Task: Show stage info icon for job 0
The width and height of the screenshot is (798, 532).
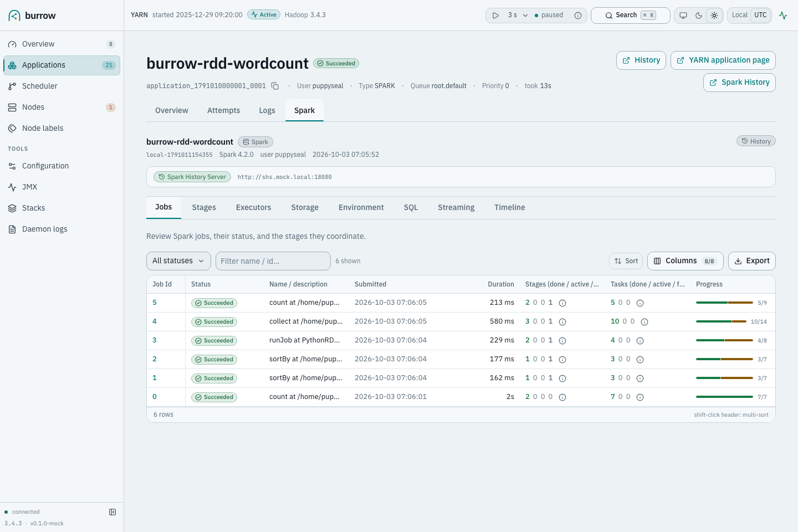Action: [x=562, y=397]
